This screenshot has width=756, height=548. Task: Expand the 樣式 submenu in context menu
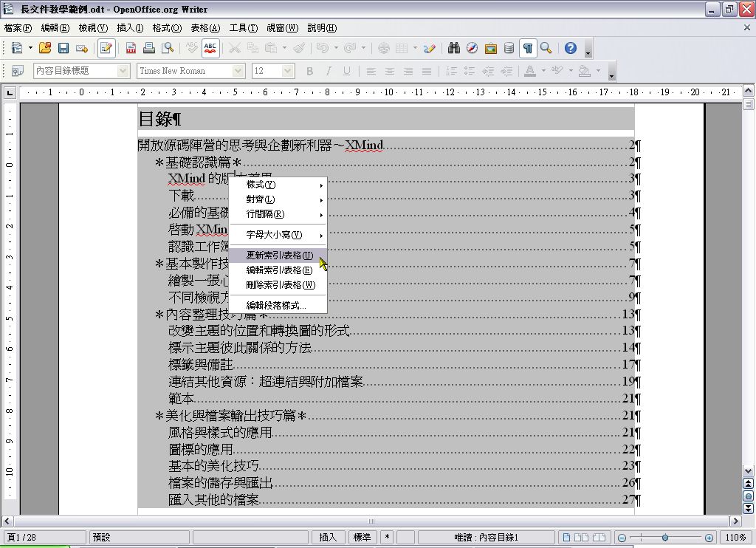pos(278,185)
